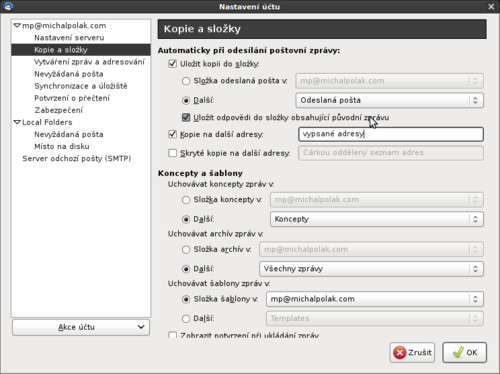Open Nastavení serveru settings
Viewport: 500px width, 374px height.
[x=69, y=38]
